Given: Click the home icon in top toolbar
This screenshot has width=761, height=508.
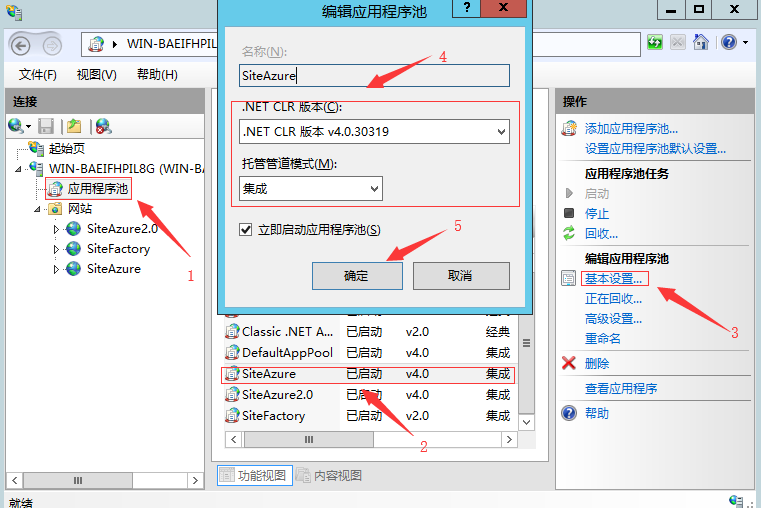Looking at the screenshot, I should click(x=701, y=42).
